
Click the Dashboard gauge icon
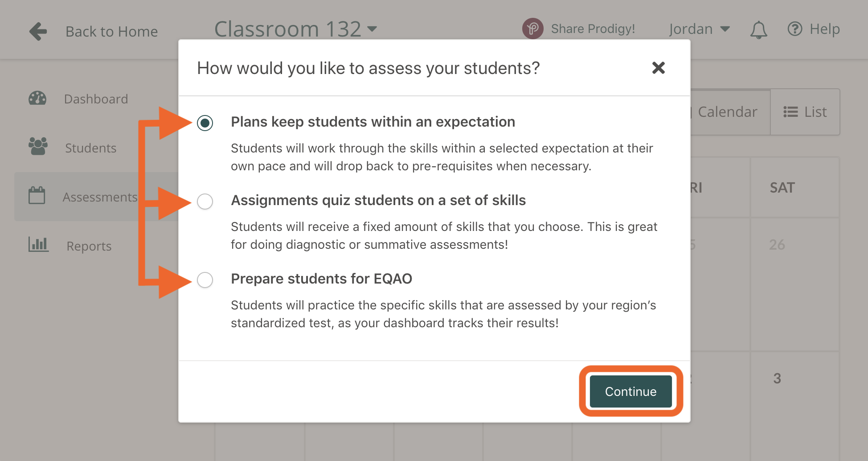coord(37,99)
